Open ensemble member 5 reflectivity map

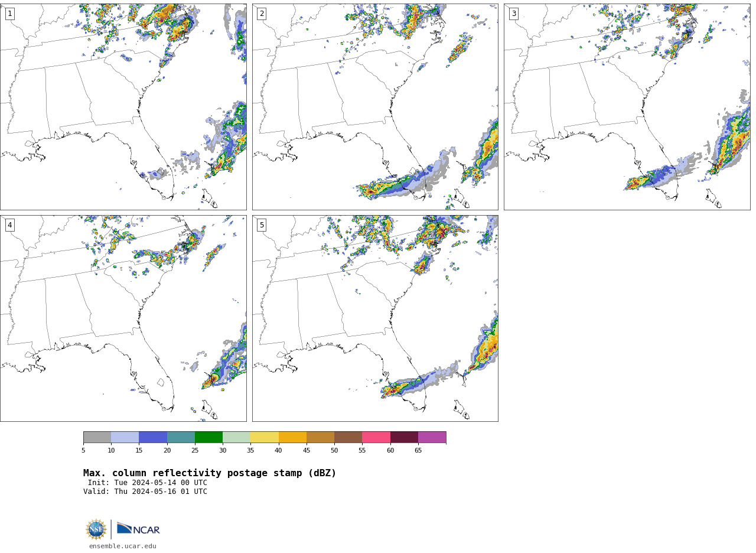[x=375, y=318]
